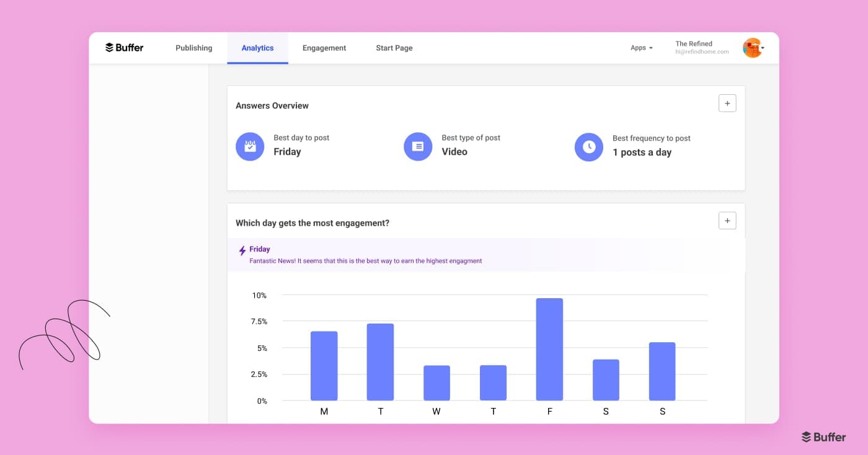Click the Buffer watermark logo at bottom right

tap(823, 437)
